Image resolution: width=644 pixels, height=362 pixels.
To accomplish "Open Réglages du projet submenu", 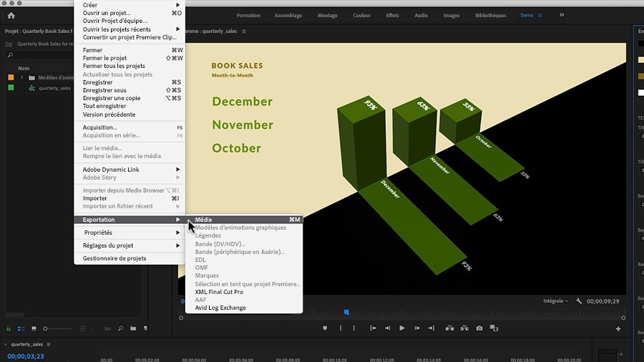I will pyautogui.click(x=130, y=245).
